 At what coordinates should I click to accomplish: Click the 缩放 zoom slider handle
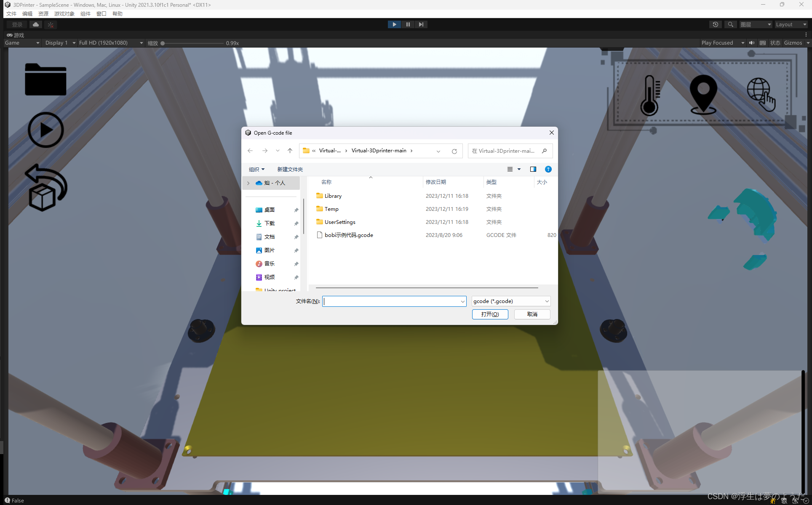tap(163, 43)
